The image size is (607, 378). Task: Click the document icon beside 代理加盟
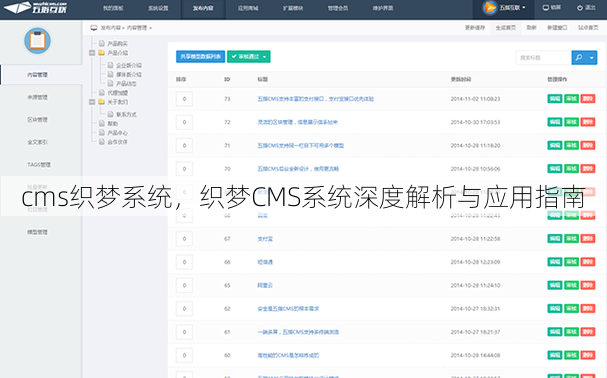tap(101, 93)
